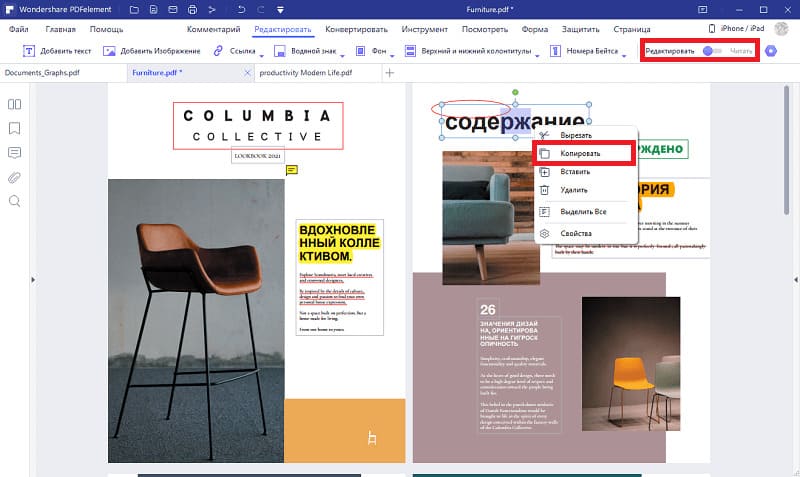Click the Водяной знак watermark tool
The width and height of the screenshot is (800, 477).
(305, 51)
